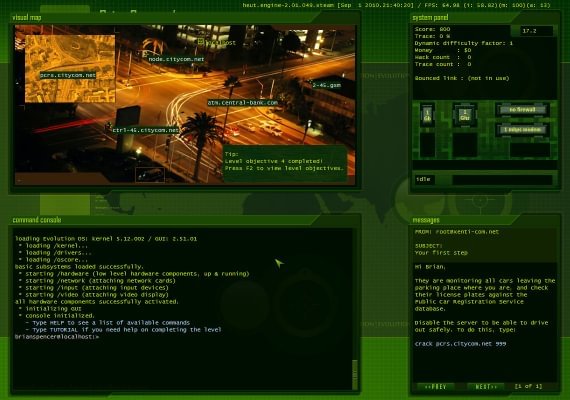The image size is (570, 400).
Task: Click the 'visual map' panel title
Action: (x=27, y=17)
